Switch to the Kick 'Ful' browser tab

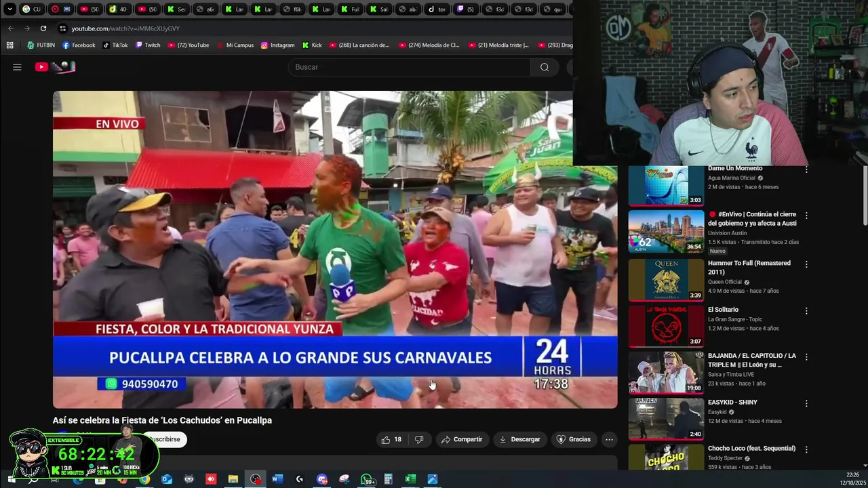point(351,9)
